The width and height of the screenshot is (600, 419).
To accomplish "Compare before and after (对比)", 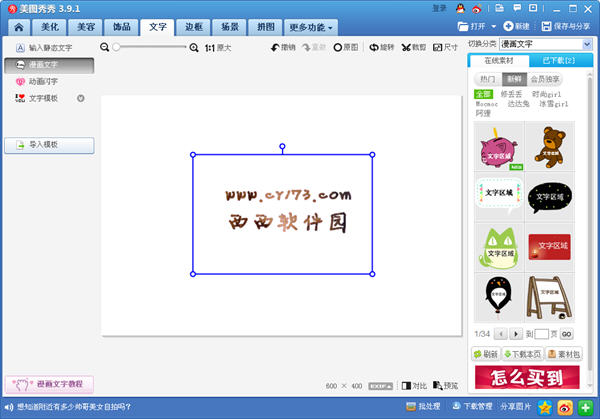I will (x=414, y=386).
